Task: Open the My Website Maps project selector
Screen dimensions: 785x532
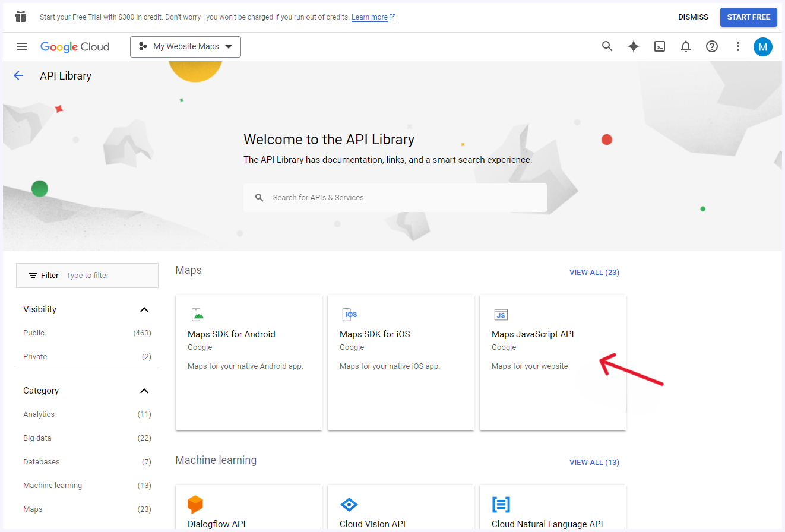Action: point(185,46)
